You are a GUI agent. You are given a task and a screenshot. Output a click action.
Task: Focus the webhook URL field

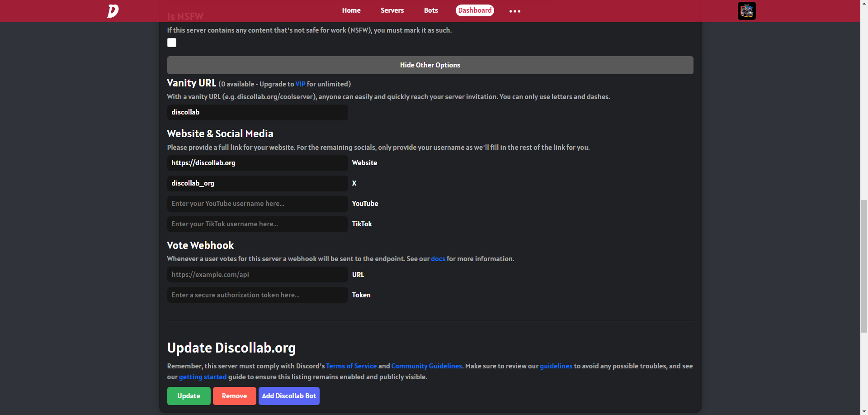tap(258, 275)
